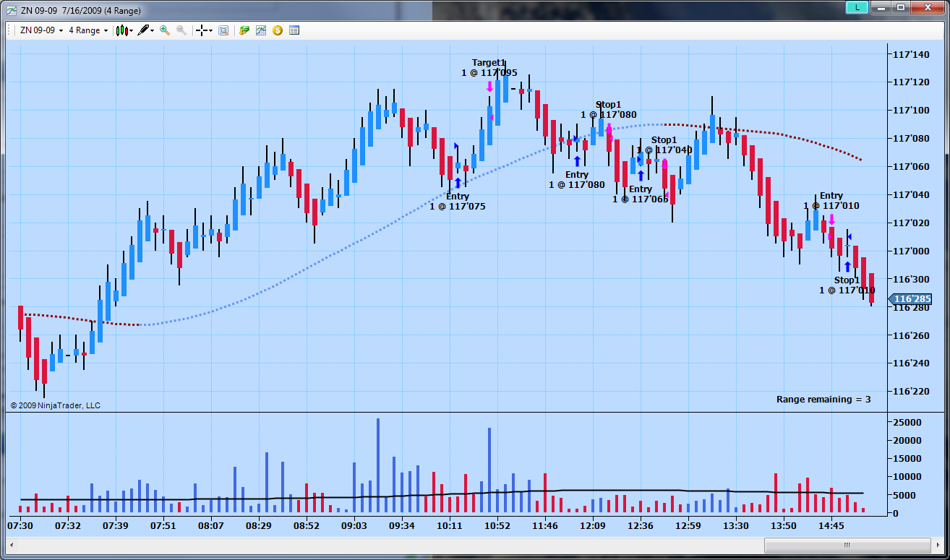The image size is (950, 560).
Task: Click the 117'100 price axis label
Action: pos(911,111)
